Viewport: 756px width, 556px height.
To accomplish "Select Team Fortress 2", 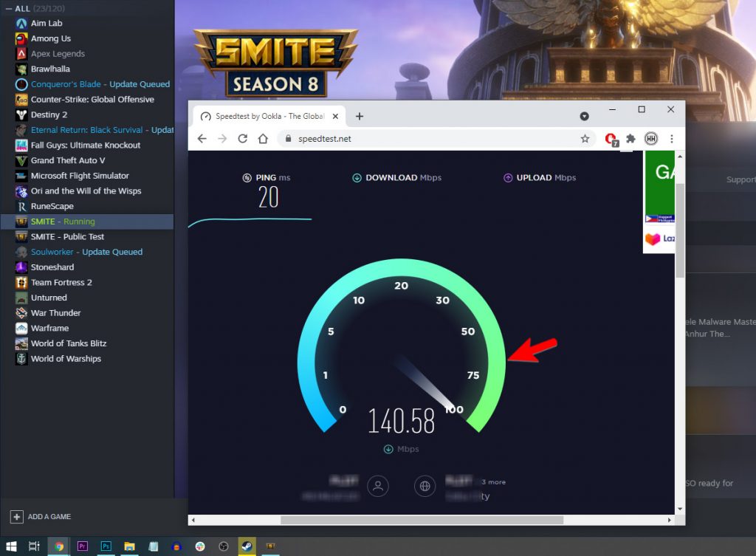I will [61, 283].
